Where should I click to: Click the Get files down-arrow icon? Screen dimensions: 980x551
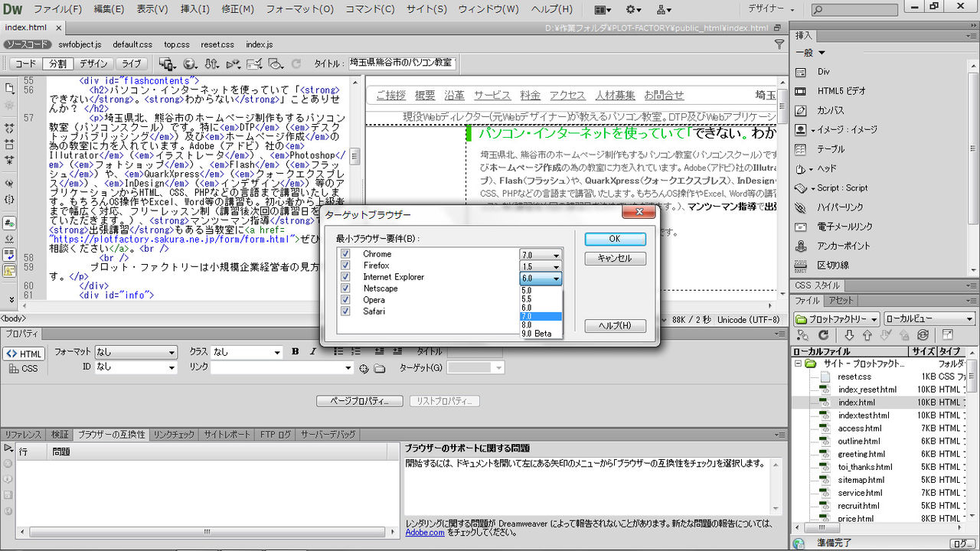click(849, 335)
